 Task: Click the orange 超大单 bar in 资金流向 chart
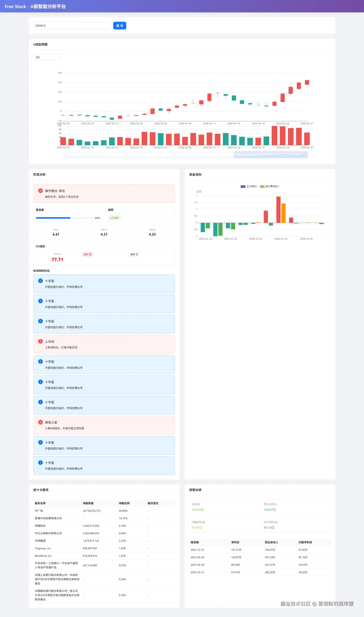coord(283,213)
